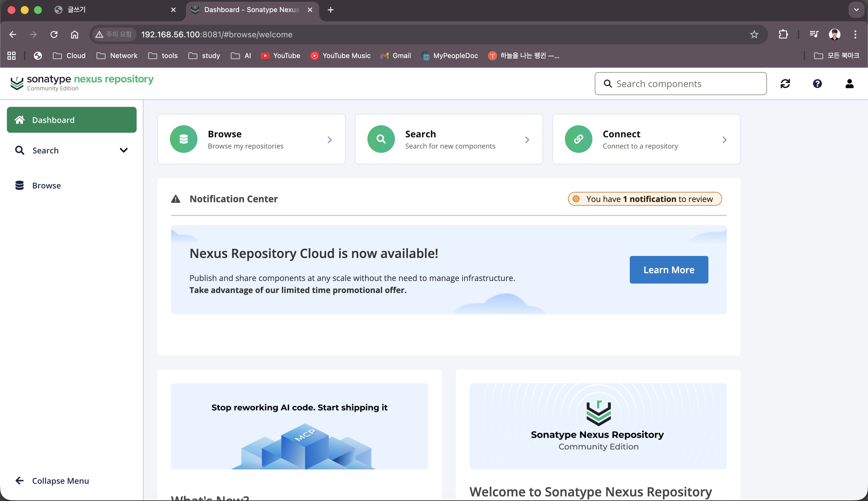Open the AI bookmarks folder
The width and height of the screenshot is (868, 501).
pos(241,56)
